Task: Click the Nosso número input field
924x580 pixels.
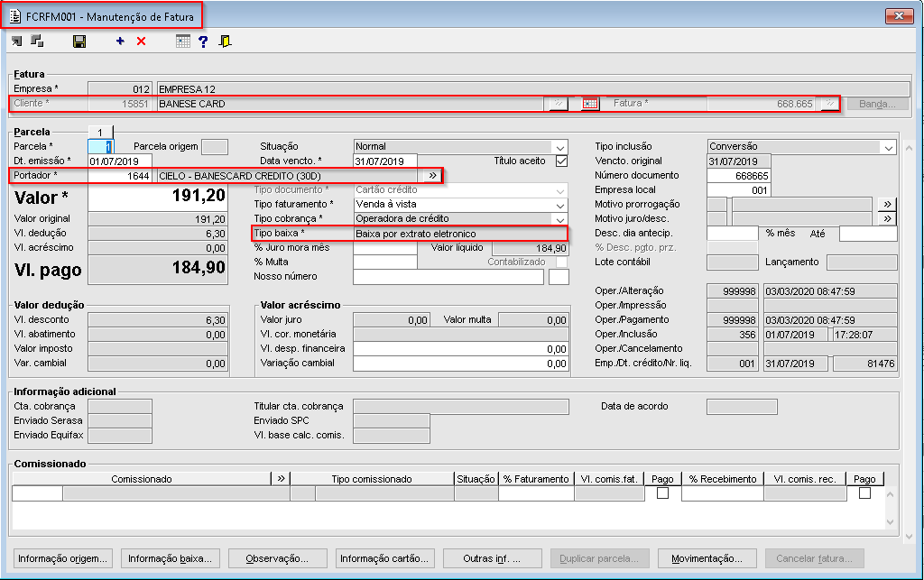Action: tap(448, 277)
